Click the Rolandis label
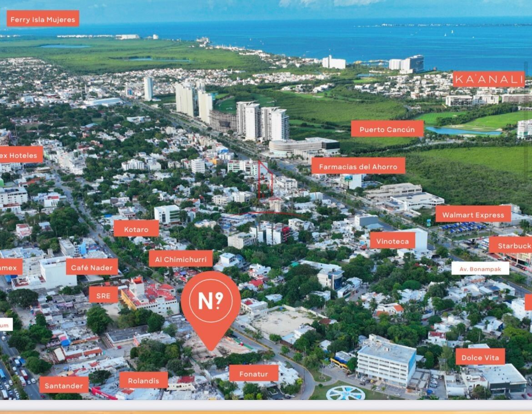Screen dimensions: 532x414 (x=143, y=380)
